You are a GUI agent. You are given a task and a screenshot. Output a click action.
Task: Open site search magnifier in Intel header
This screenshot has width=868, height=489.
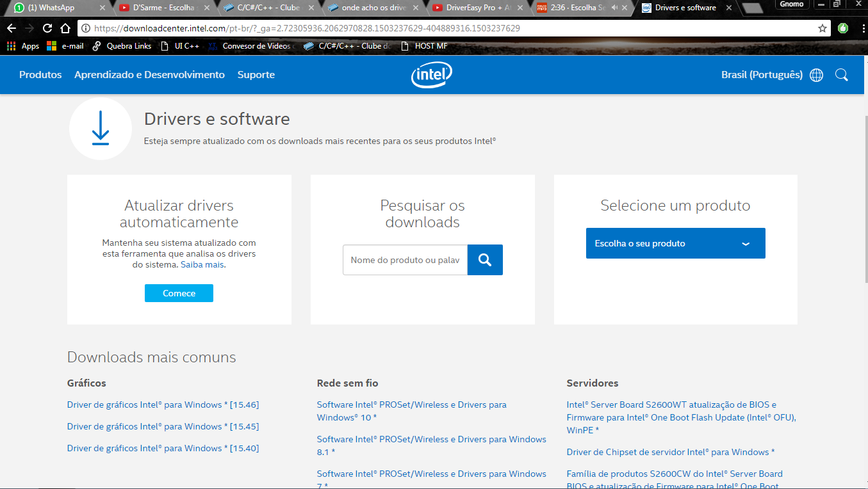842,75
